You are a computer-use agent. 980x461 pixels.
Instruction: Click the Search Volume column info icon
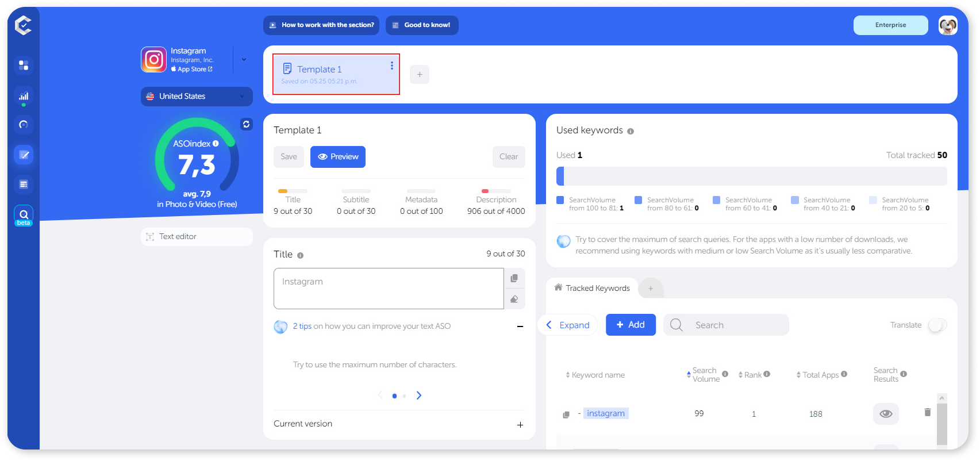coord(725,374)
